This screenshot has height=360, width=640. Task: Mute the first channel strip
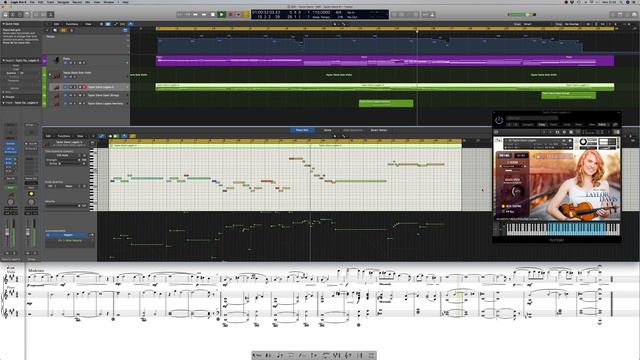pyautogui.click(x=8, y=253)
